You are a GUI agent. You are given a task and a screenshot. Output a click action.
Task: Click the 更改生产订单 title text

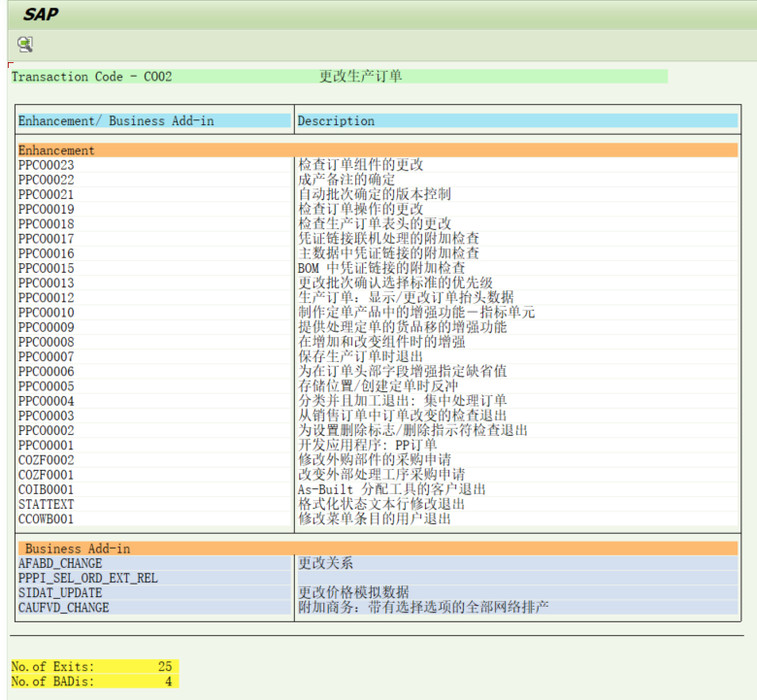361,77
